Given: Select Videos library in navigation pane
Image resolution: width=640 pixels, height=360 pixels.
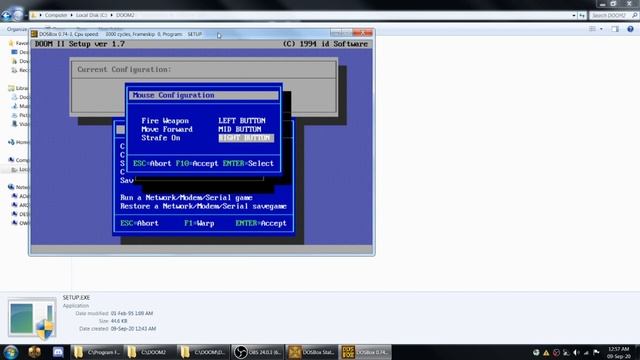Looking at the screenshot, I should pos(20,124).
